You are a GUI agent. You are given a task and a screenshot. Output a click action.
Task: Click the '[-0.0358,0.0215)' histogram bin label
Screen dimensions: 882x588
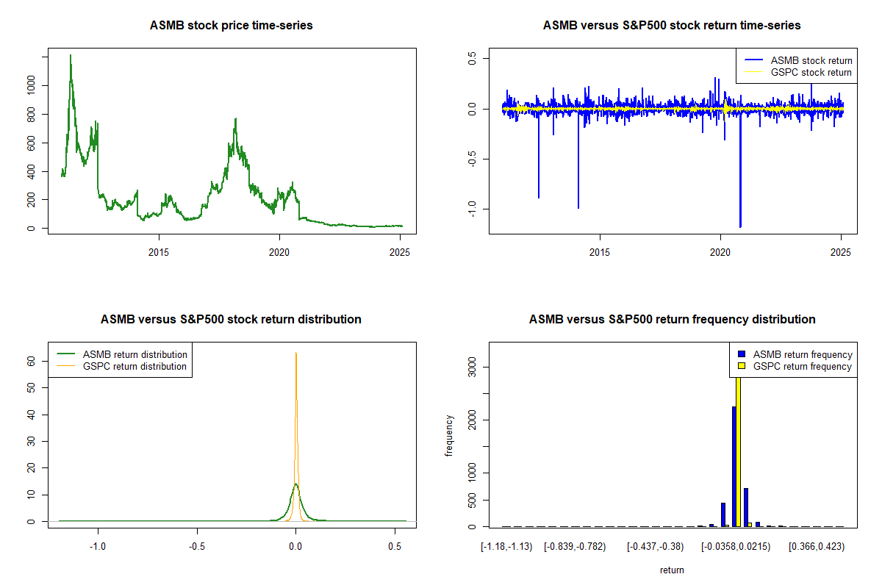coord(736,547)
